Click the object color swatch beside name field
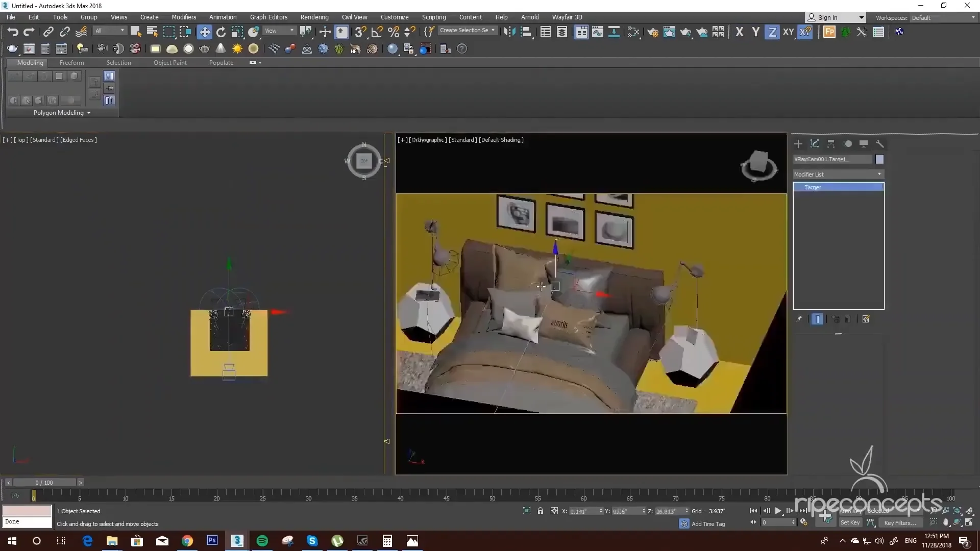The height and width of the screenshot is (551, 980). tap(879, 159)
